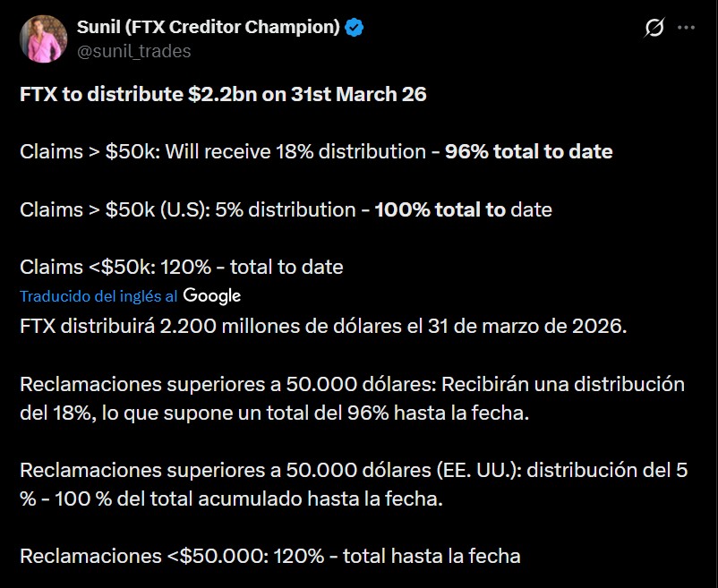The width and height of the screenshot is (718, 588).
Task: Open the three-dots more options menu
Action: (687, 29)
